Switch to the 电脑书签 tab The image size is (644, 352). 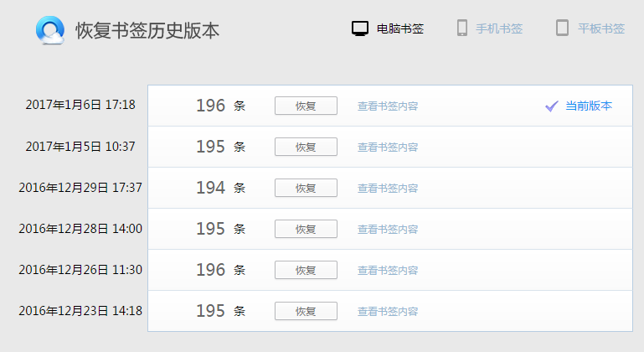coord(388,28)
